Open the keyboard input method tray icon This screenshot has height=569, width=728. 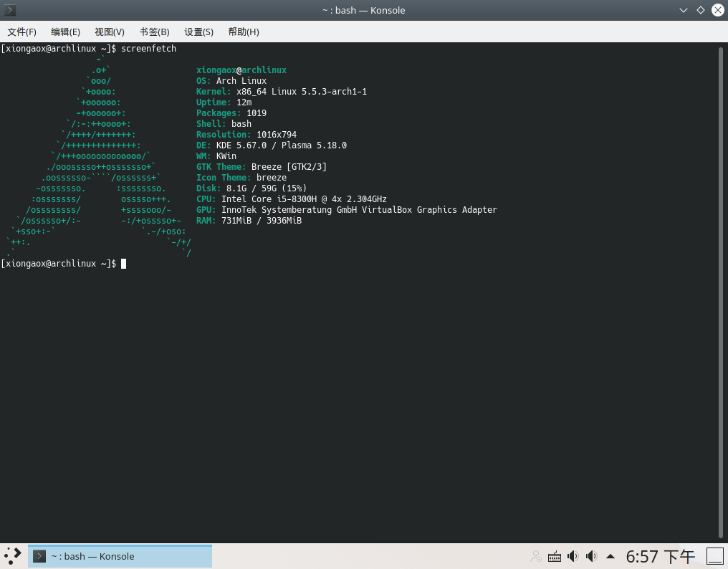point(555,556)
